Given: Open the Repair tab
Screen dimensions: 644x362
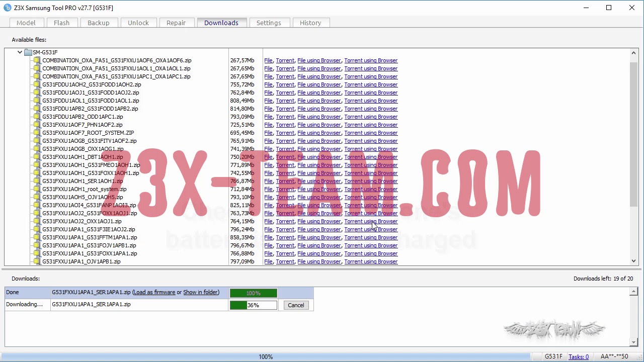Looking at the screenshot, I should pyautogui.click(x=176, y=23).
